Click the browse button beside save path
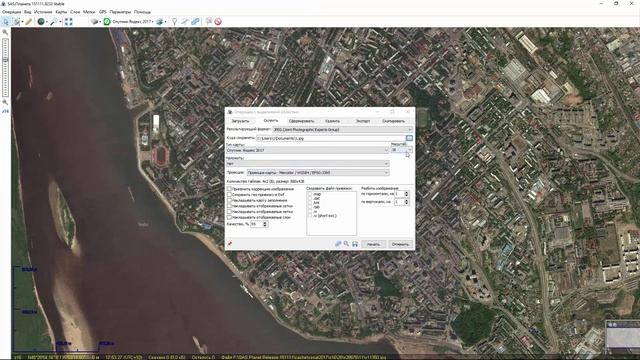The height and width of the screenshot is (360, 640). tap(409, 138)
